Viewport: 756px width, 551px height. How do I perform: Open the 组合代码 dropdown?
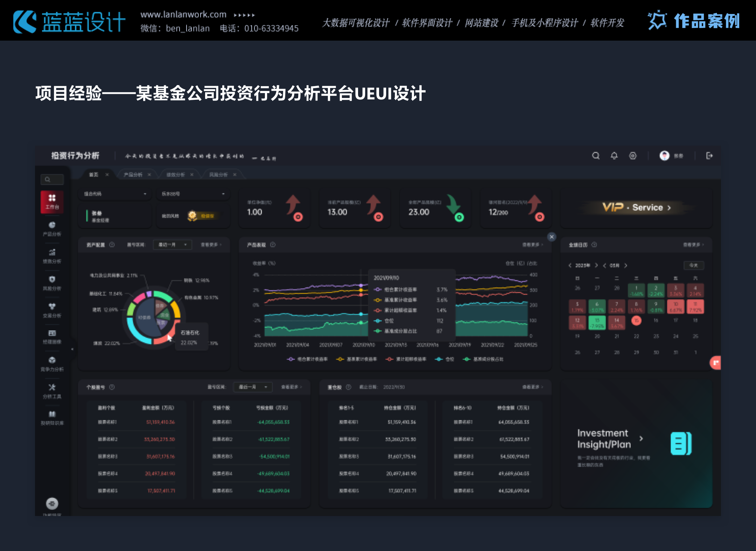(115, 194)
